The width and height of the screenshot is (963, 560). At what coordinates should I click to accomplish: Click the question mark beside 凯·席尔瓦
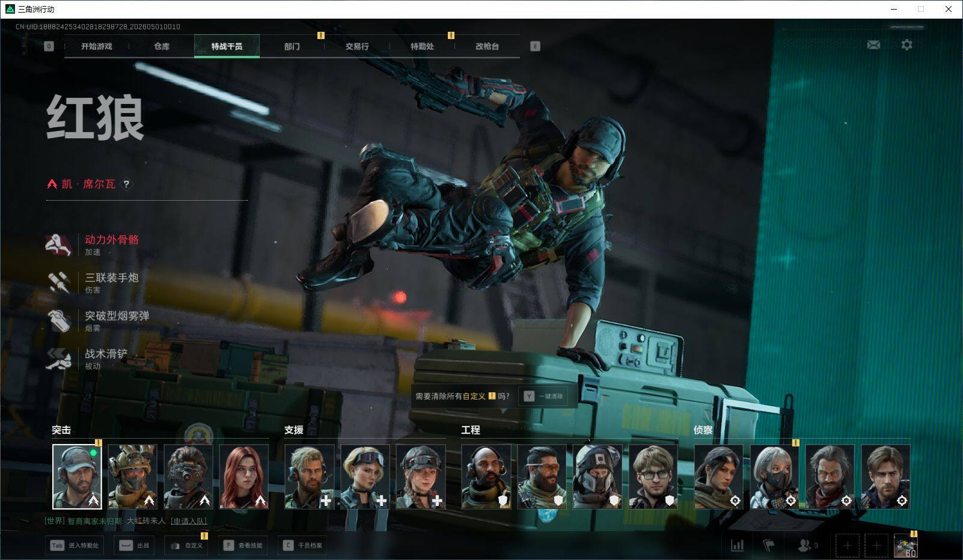[126, 184]
